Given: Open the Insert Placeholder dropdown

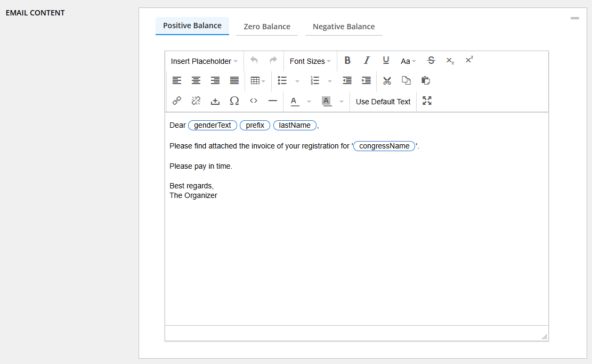Looking at the screenshot, I should tap(204, 61).
